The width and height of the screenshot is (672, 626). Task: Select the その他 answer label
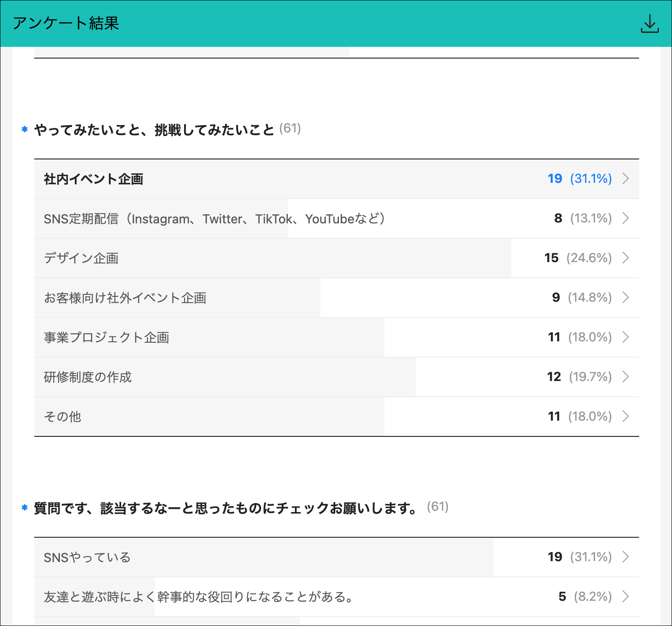(63, 417)
